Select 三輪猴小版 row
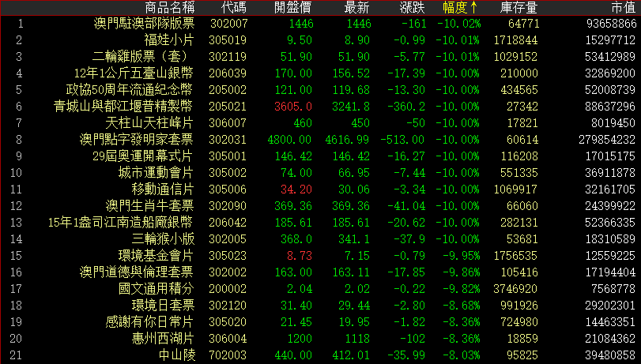The height and width of the screenshot is (364, 641). point(321,239)
